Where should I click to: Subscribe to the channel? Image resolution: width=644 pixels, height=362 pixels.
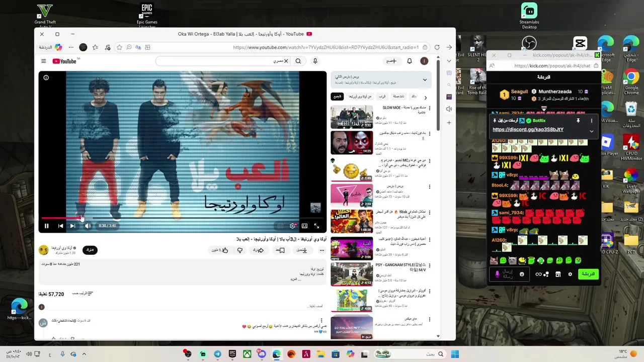click(x=90, y=250)
